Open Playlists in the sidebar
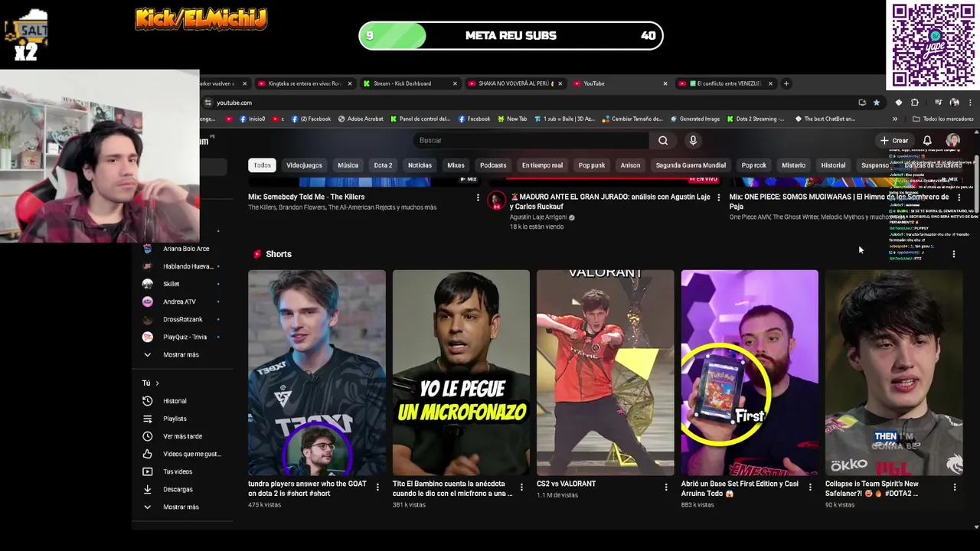Image resolution: width=980 pixels, height=551 pixels. pos(175,419)
